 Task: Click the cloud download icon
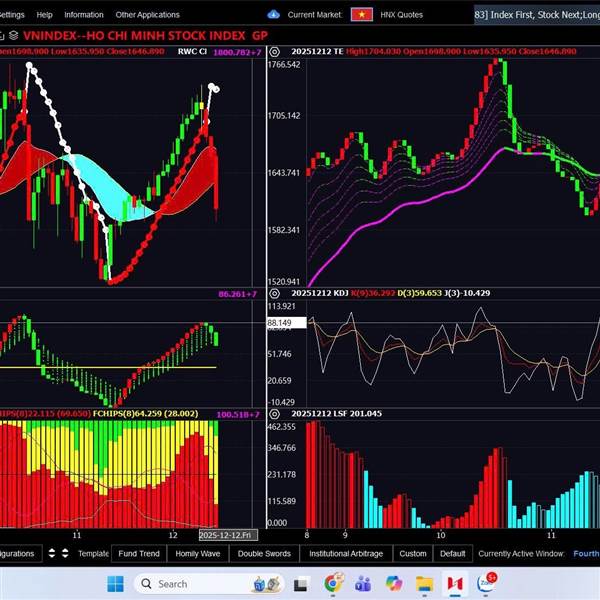274,15
